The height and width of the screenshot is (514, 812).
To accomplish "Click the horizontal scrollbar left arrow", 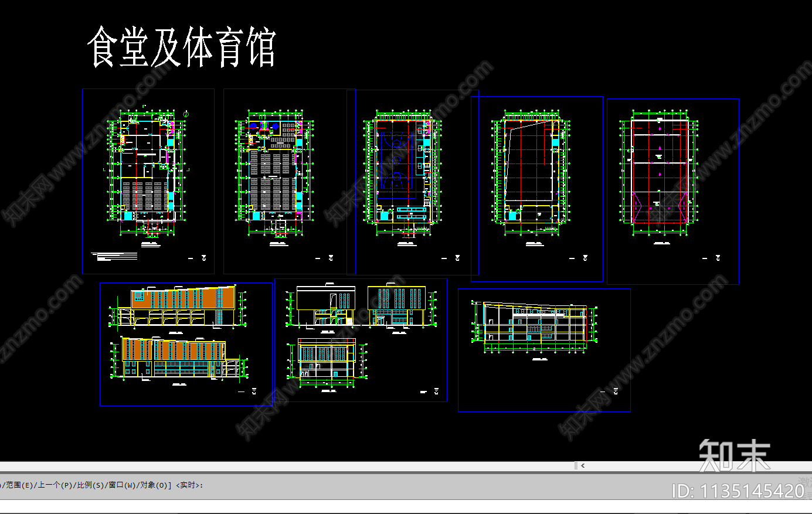I will point(582,466).
